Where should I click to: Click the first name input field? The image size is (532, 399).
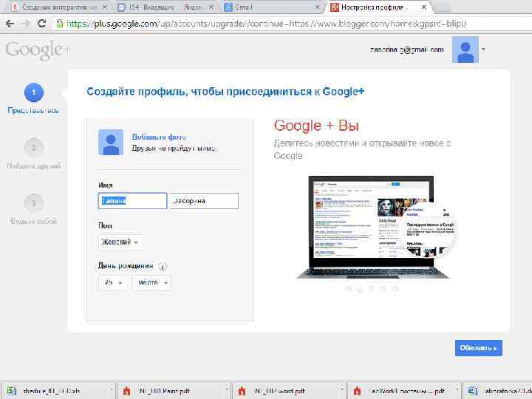coord(133,201)
